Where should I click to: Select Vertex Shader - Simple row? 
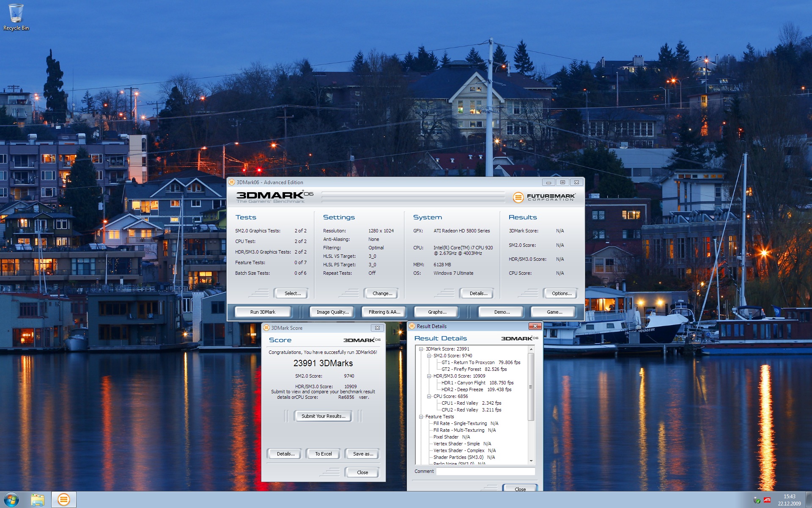462,444
